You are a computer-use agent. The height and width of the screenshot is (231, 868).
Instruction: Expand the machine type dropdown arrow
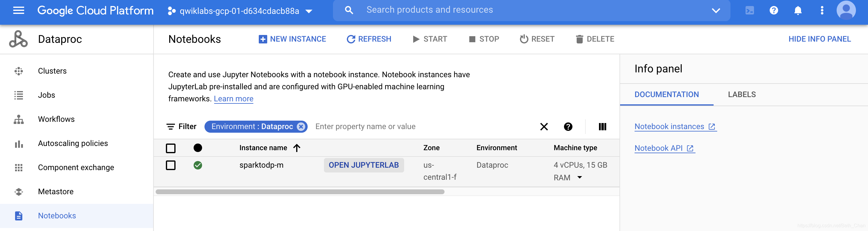580,177
